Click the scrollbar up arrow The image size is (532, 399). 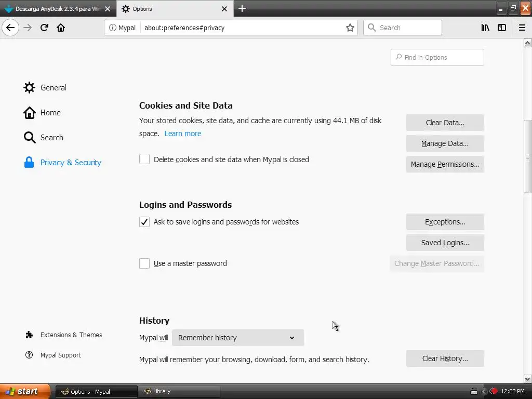click(x=527, y=43)
